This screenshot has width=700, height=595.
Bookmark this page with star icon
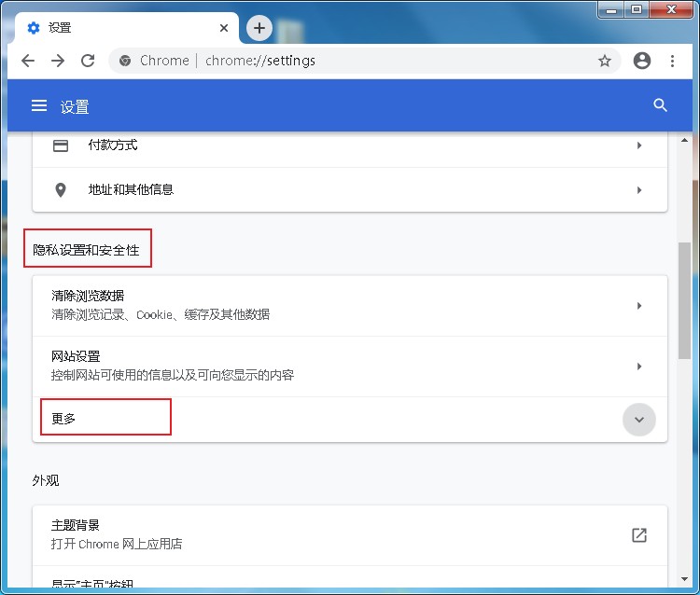pos(605,61)
